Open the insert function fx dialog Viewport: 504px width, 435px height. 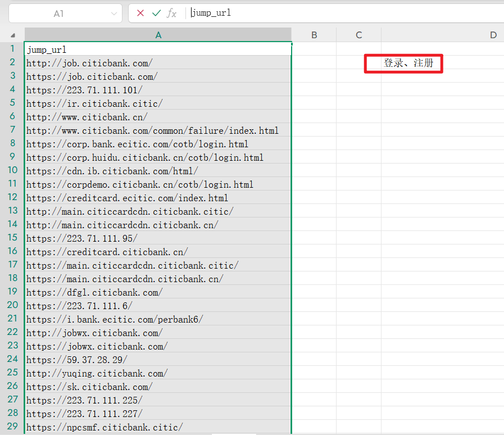[171, 13]
